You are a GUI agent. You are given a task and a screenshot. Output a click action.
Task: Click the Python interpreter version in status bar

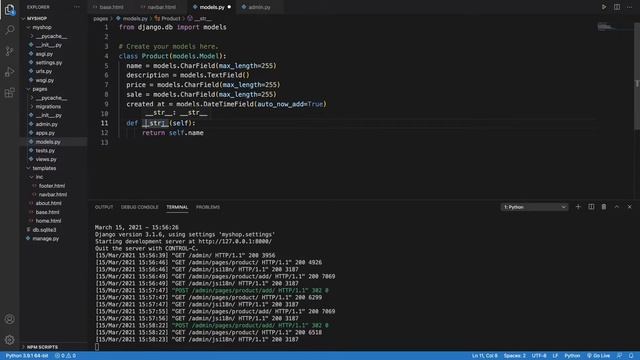pyautogui.click(x=27, y=356)
